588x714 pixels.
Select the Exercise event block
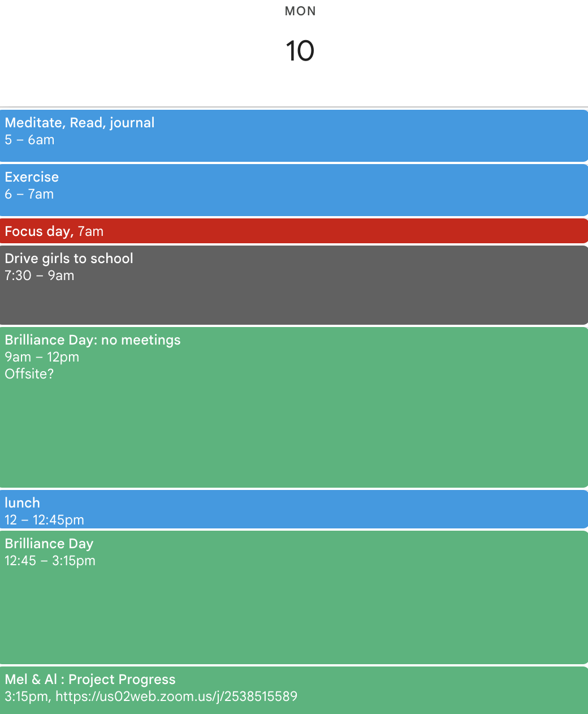[x=294, y=190]
